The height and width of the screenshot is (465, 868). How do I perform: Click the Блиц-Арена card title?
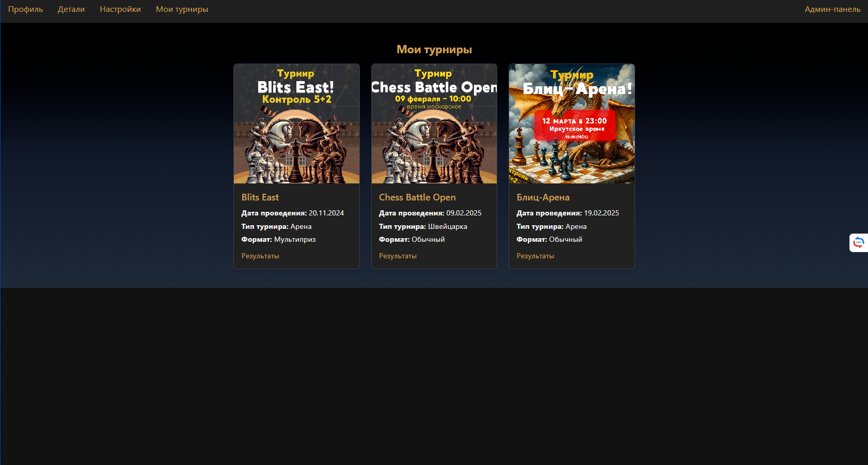click(x=543, y=197)
